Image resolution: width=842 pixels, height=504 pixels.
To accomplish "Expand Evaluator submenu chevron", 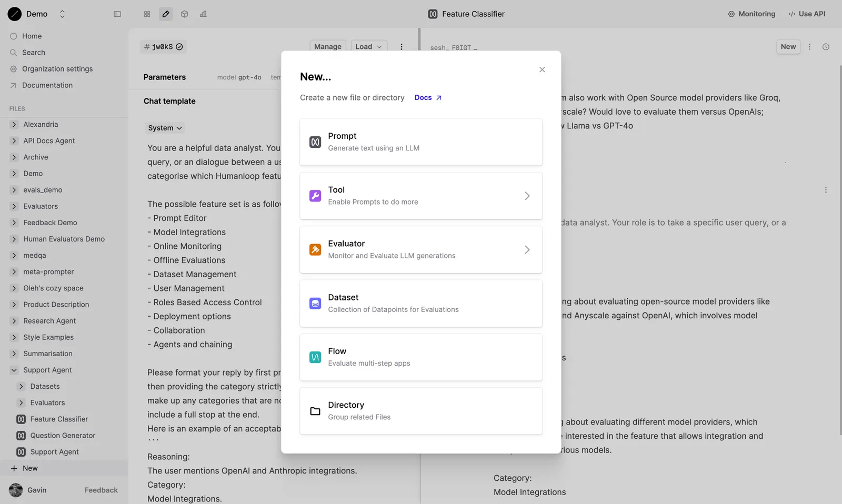I will coord(527,249).
